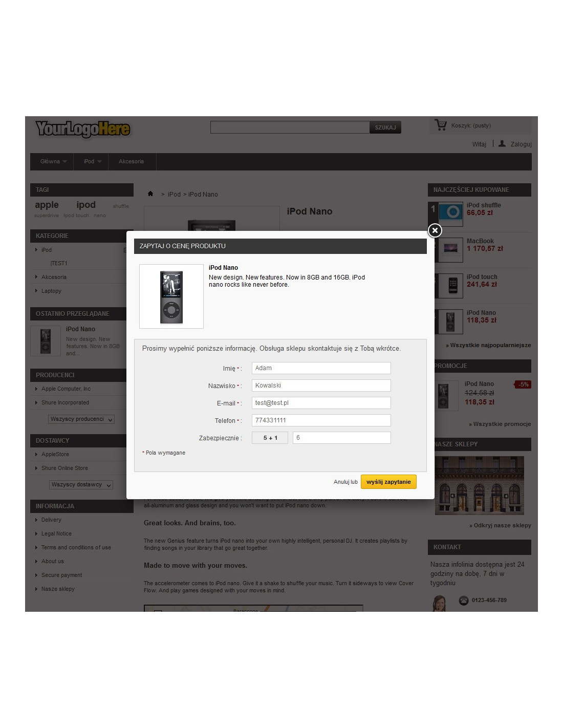Image resolution: width=563 pixels, height=728 pixels.
Task: Focus the E-mail input field
Action: (321, 403)
